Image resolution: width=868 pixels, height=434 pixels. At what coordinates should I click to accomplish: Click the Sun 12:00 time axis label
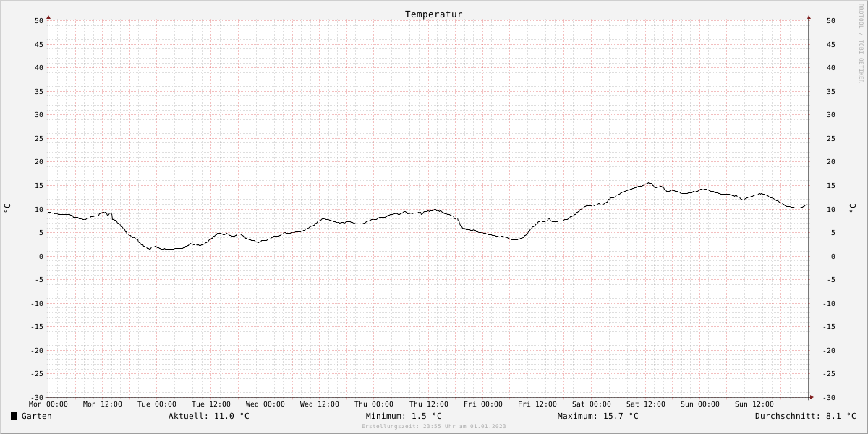coord(754,404)
